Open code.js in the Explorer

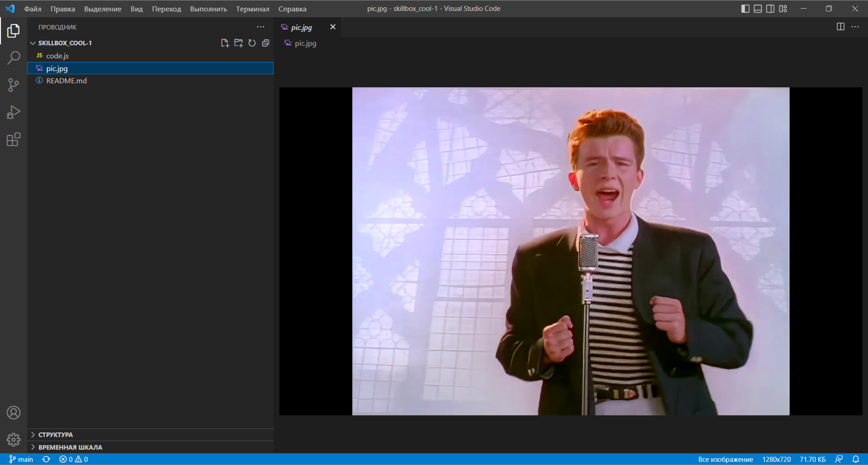pyautogui.click(x=150, y=56)
